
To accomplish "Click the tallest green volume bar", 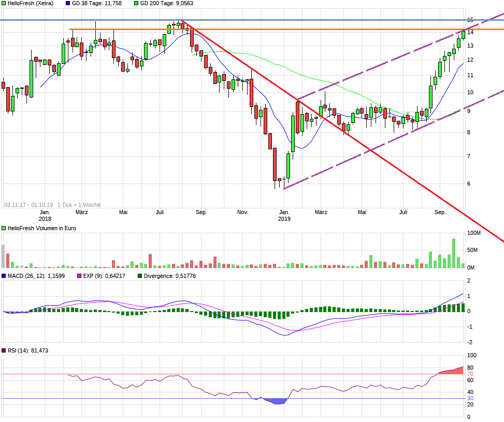I will 454,253.
